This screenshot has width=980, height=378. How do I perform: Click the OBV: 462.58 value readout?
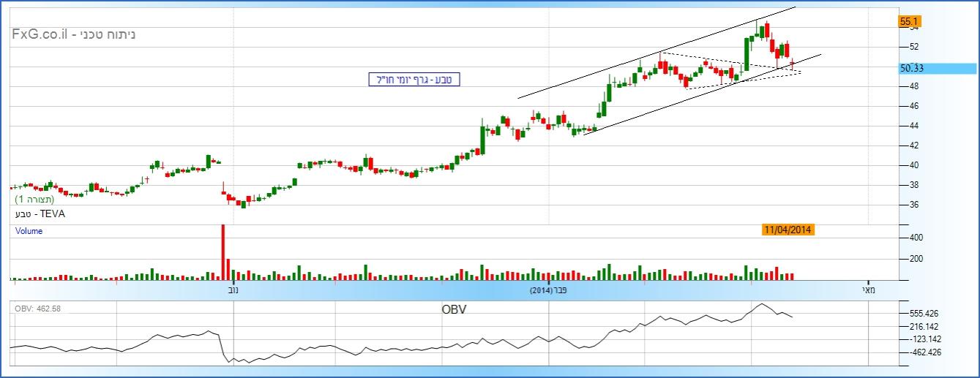click(37, 309)
